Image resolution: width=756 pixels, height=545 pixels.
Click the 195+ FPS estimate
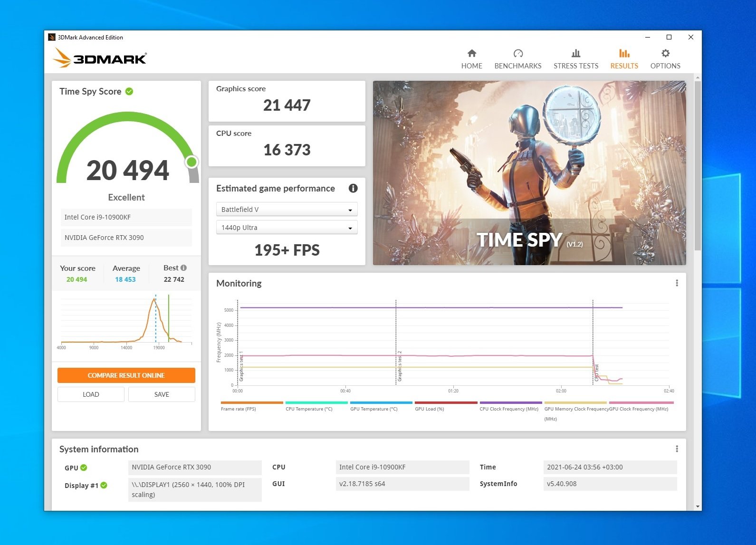click(x=287, y=250)
